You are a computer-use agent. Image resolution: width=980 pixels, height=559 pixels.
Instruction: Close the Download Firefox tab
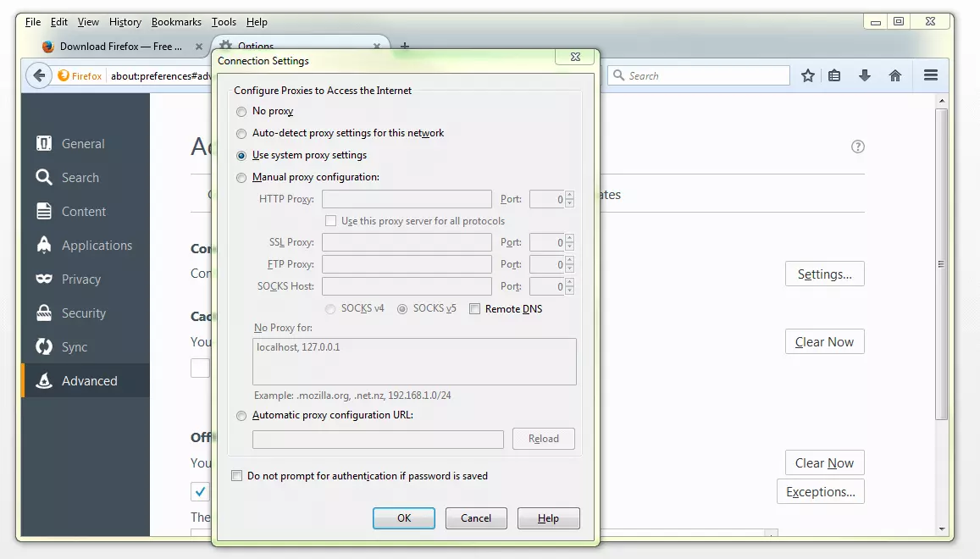pyautogui.click(x=199, y=47)
